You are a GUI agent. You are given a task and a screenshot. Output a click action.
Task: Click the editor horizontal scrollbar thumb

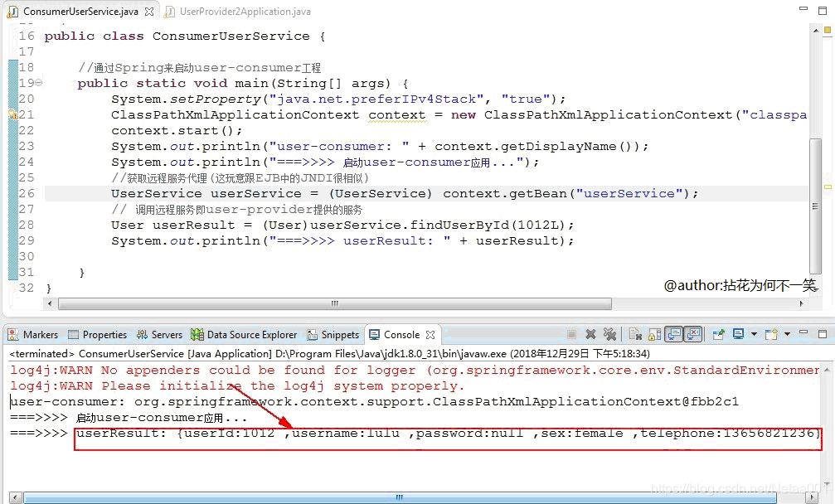click(334, 304)
